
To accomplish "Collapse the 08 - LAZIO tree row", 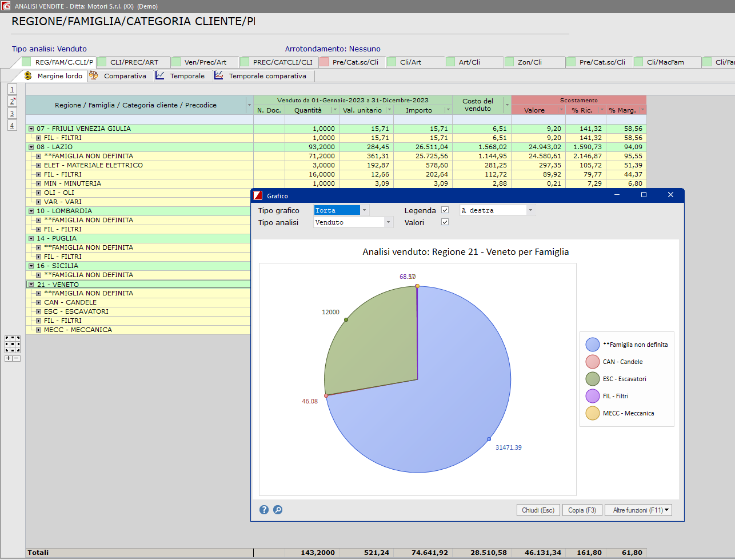I will point(31,147).
